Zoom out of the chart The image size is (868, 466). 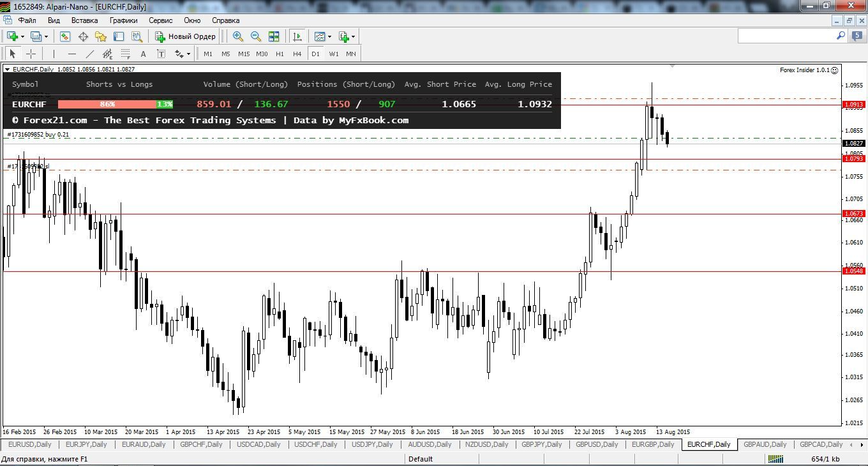click(256, 36)
